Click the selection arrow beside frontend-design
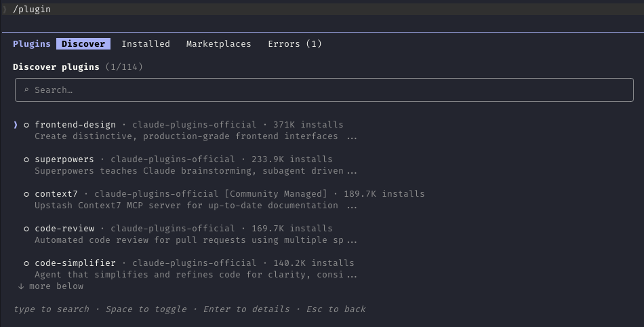 click(16, 125)
